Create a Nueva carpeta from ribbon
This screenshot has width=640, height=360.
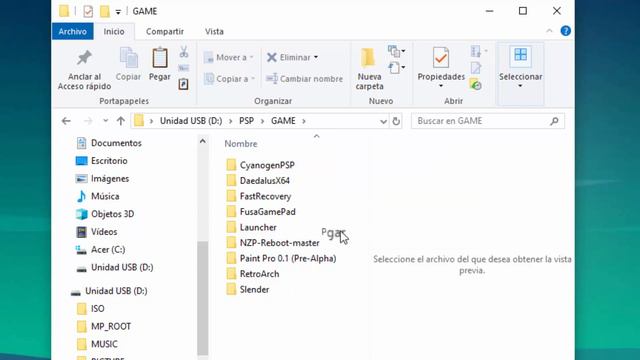(x=369, y=68)
